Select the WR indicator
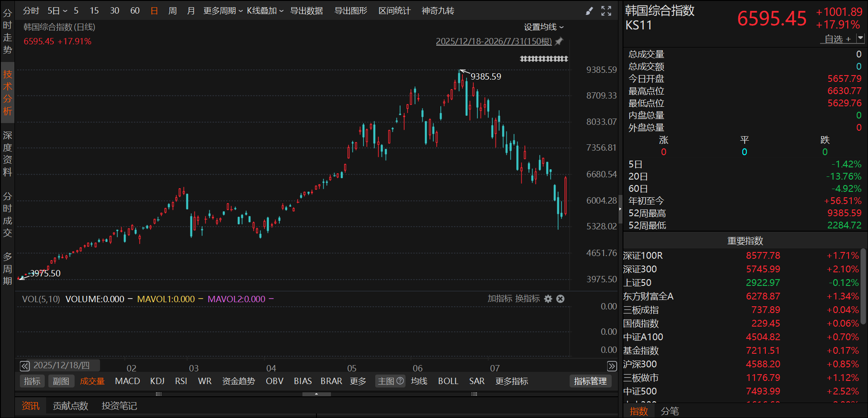The image size is (868, 418). click(x=205, y=381)
